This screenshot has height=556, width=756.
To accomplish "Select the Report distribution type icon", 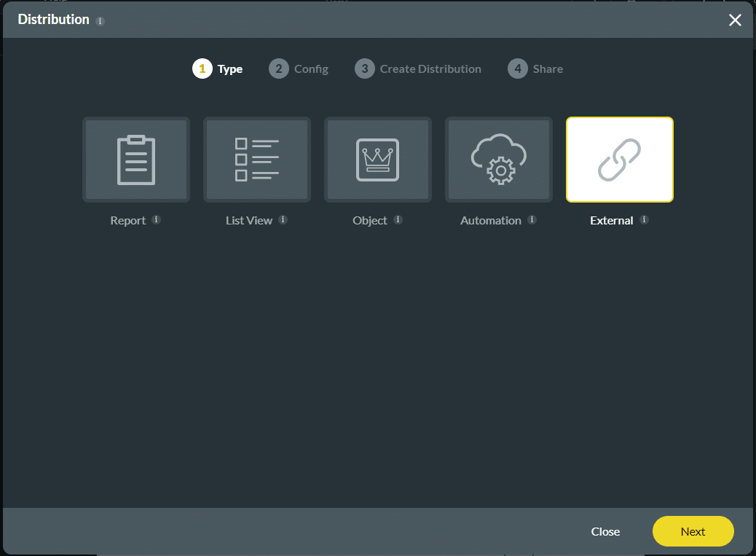I will [x=135, y=159].
